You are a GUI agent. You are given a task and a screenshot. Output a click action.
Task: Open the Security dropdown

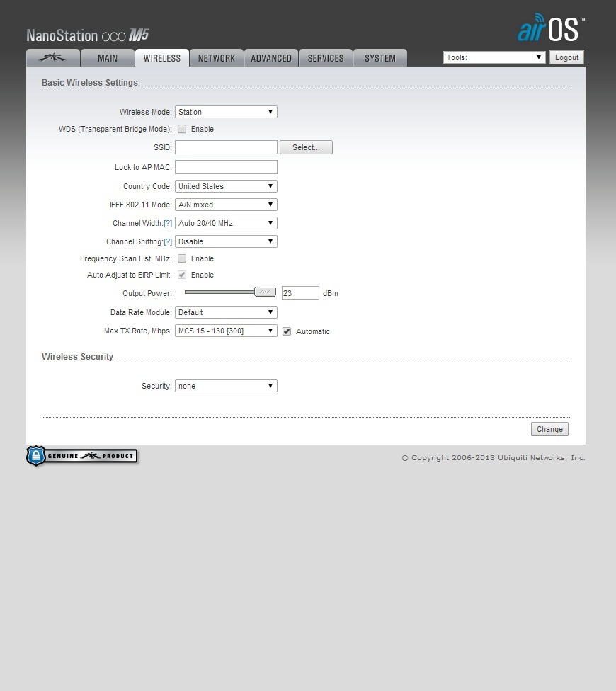226,386
